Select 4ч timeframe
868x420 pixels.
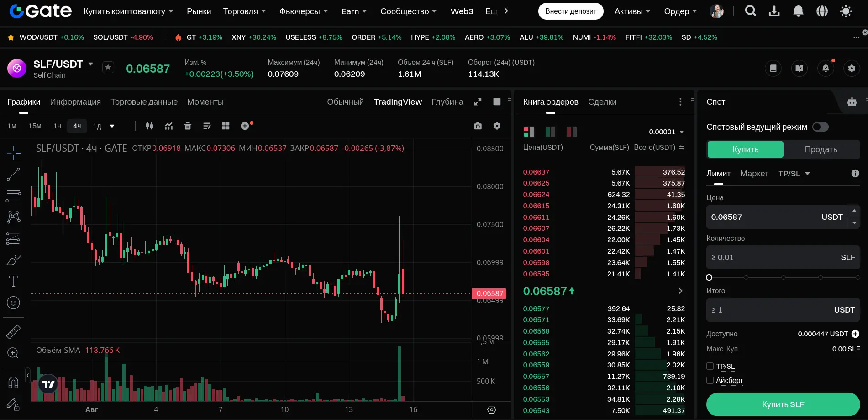coord(77,126)
